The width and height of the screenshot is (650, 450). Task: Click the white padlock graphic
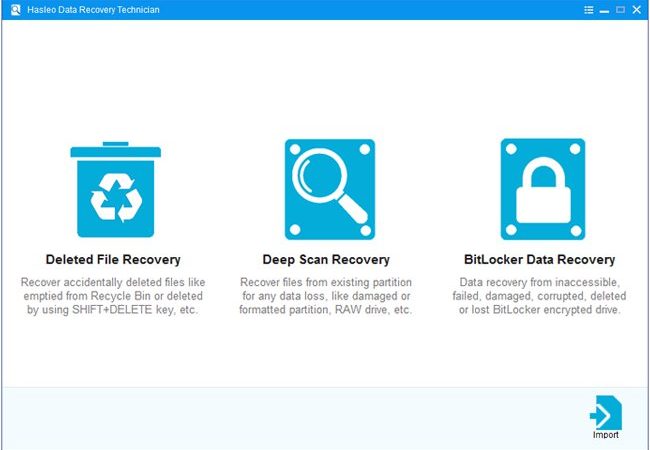(543, 190)
